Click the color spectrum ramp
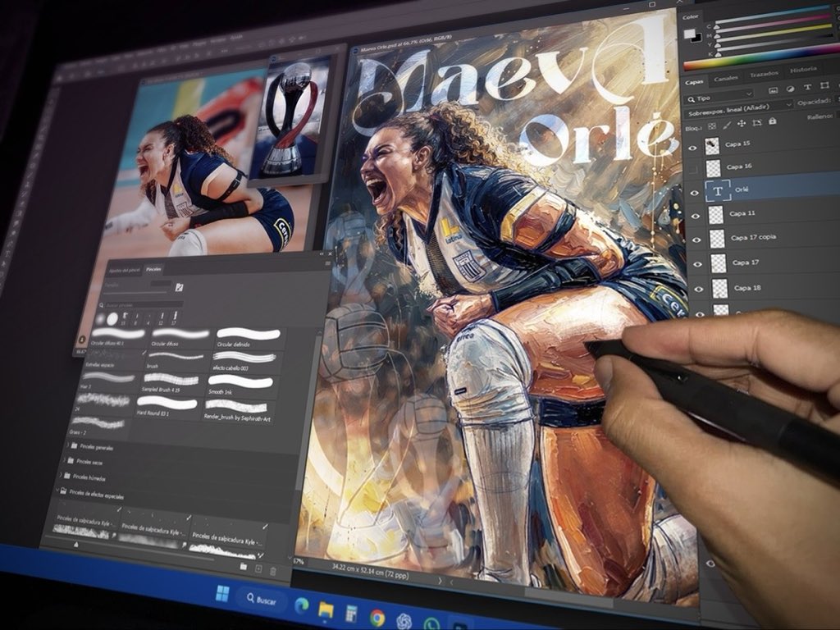The width and height of the screenshot is (840, 630). pos(762,58)
